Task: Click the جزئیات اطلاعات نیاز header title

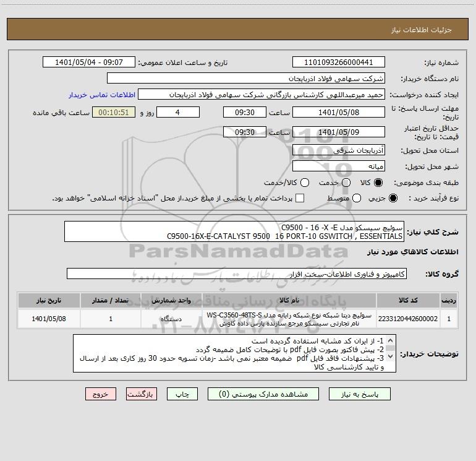Action: point(422,30)
